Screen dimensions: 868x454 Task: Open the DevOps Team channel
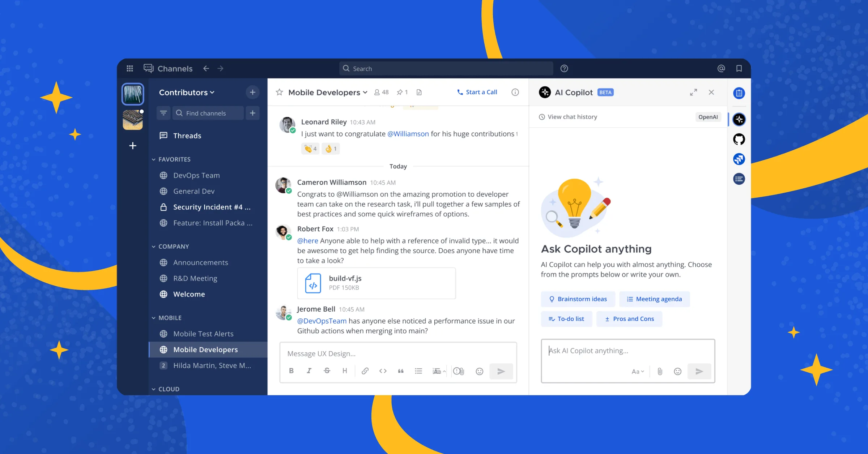208,175
